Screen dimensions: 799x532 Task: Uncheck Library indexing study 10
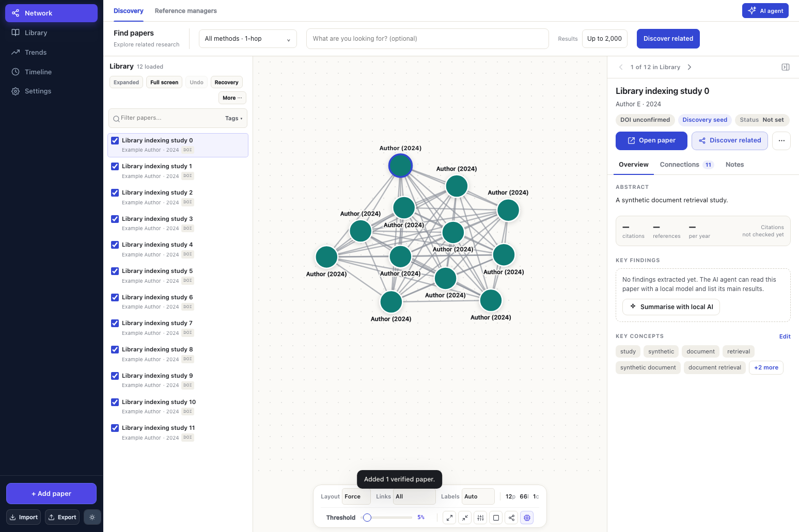[115, 402]
